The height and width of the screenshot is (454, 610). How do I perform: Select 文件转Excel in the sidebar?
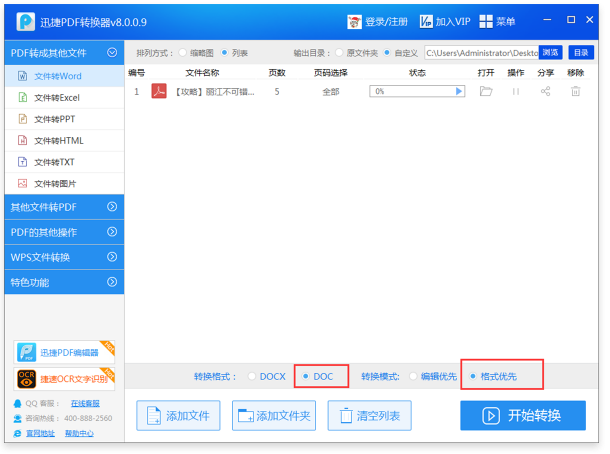point(64,98)
